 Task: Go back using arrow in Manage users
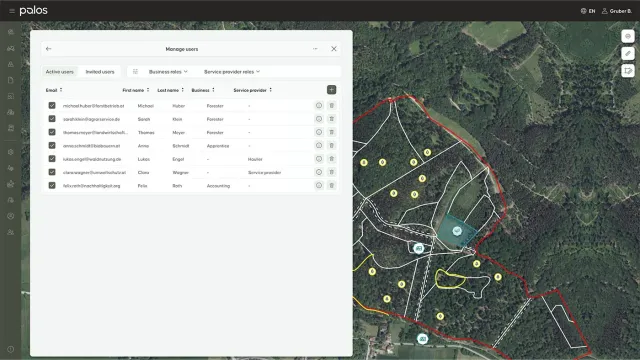[49, 49]
